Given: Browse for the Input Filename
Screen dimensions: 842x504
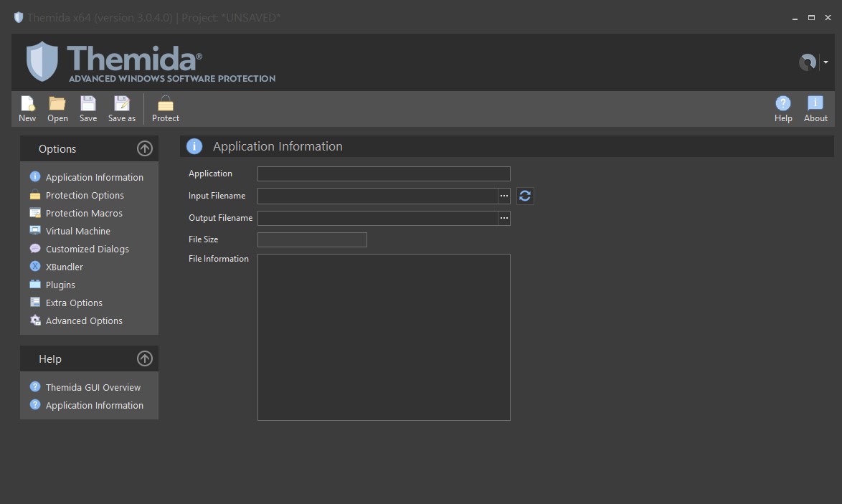Looking at the screenshot, I should [504, 196].
